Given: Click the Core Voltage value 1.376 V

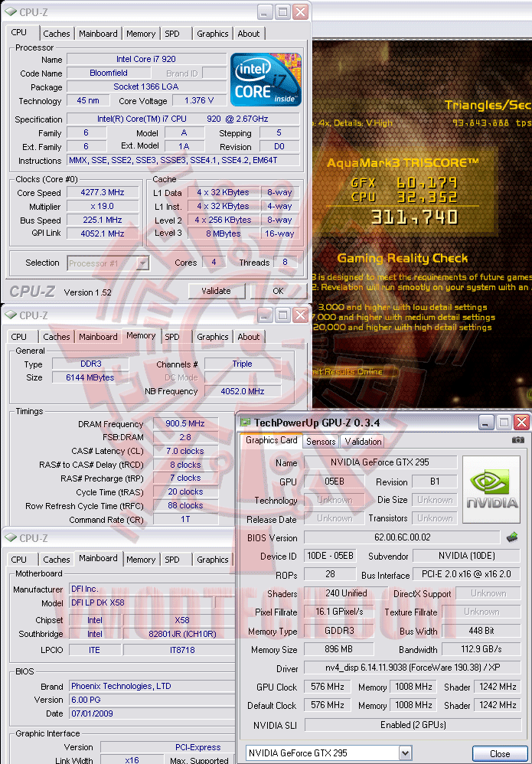Looking at the screenshot, I should [199, 100].
